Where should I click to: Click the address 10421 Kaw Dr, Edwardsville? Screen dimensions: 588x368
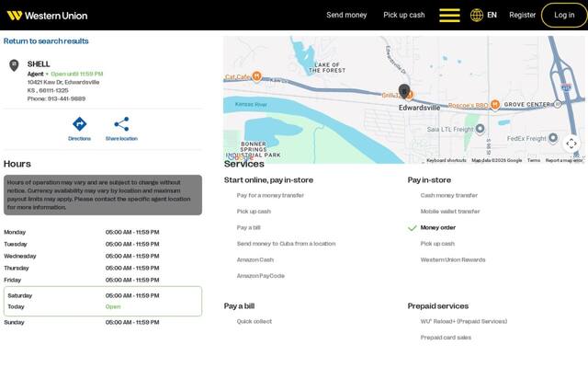63,82
